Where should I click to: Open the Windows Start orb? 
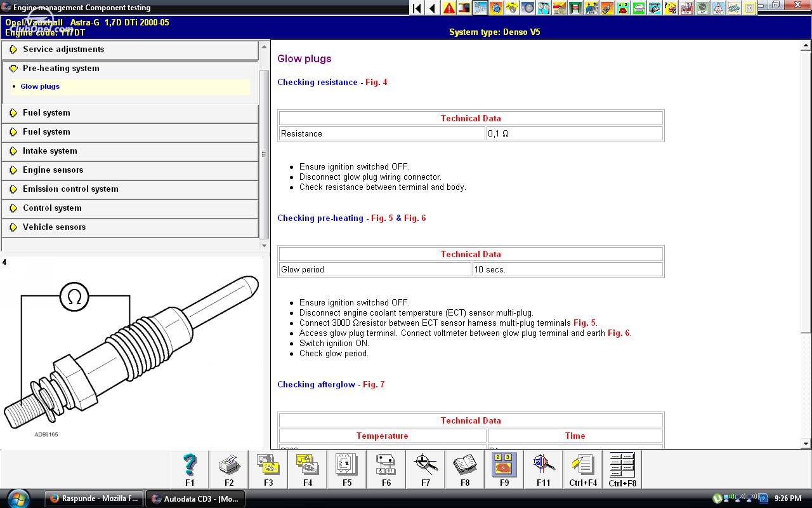19,498
